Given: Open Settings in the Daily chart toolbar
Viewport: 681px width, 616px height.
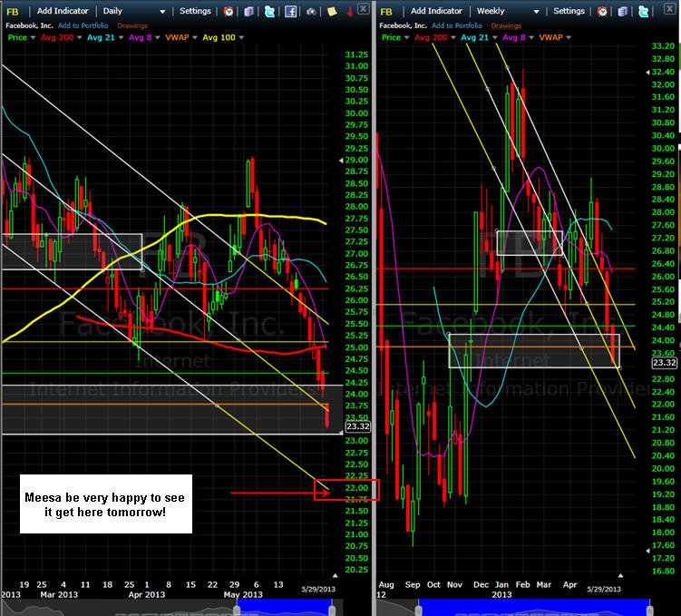Looking at the screenshot, I should (x=195, y=11).
